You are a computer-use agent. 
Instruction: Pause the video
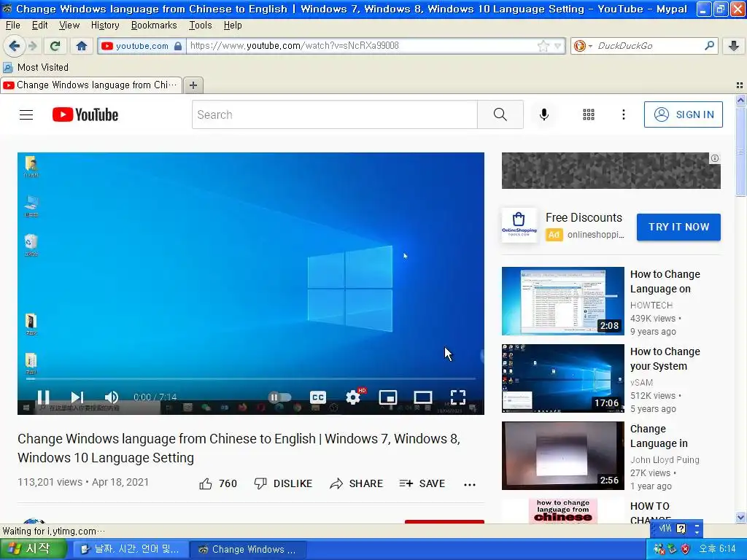tap(43, 397)
